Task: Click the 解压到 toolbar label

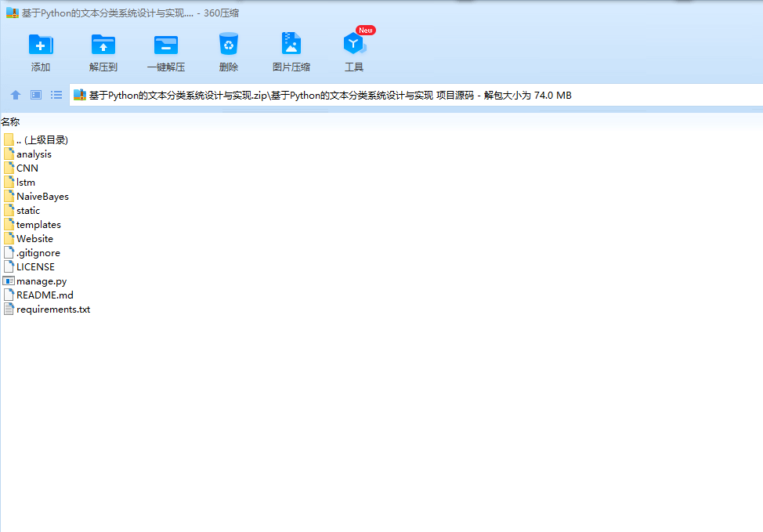Action: click(103, 67)
